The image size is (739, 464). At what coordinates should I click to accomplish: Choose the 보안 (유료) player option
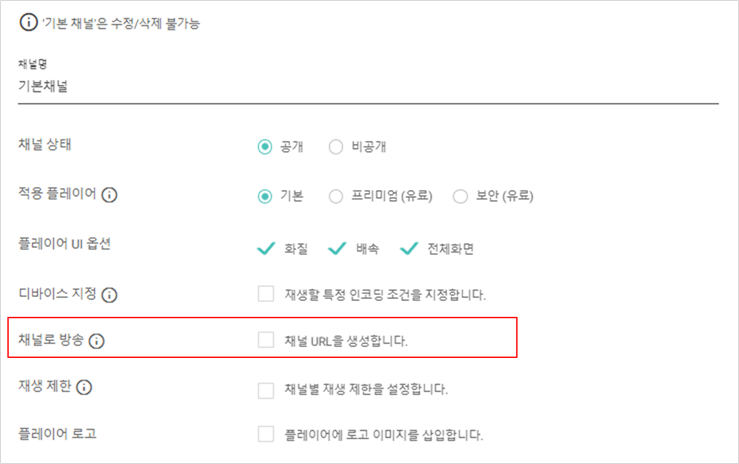(460, 196)
